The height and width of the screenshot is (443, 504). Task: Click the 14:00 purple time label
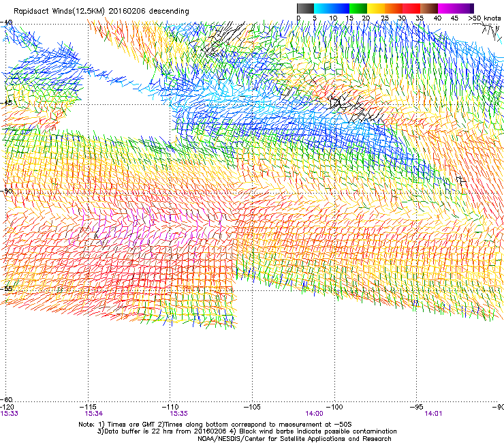pyautogui.click(x=315, y=414)
